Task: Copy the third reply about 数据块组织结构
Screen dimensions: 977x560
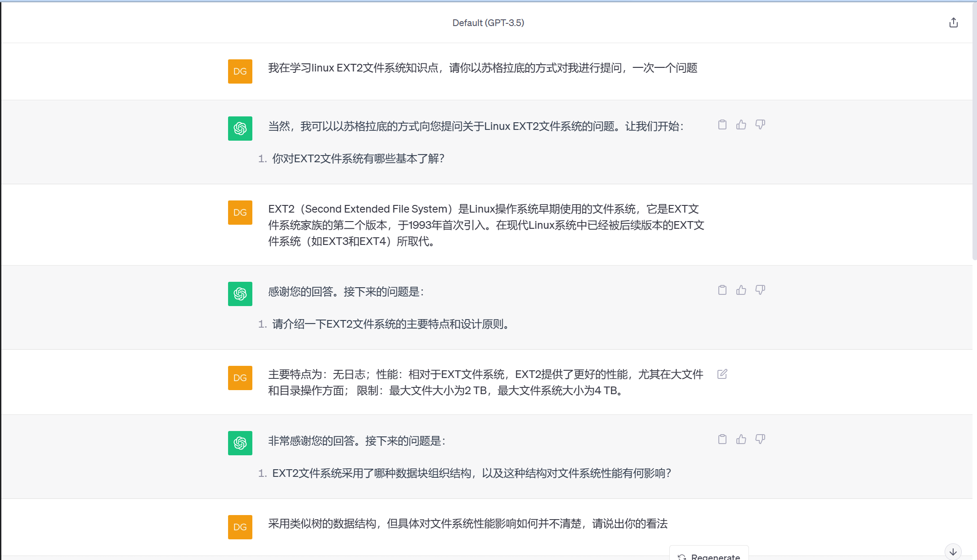Action: coord(722,439)
